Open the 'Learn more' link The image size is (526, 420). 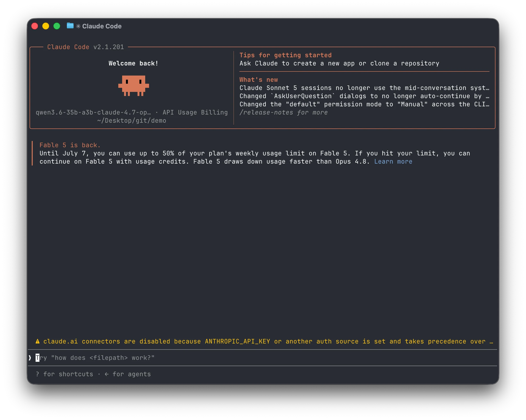[x=393, y=162]
